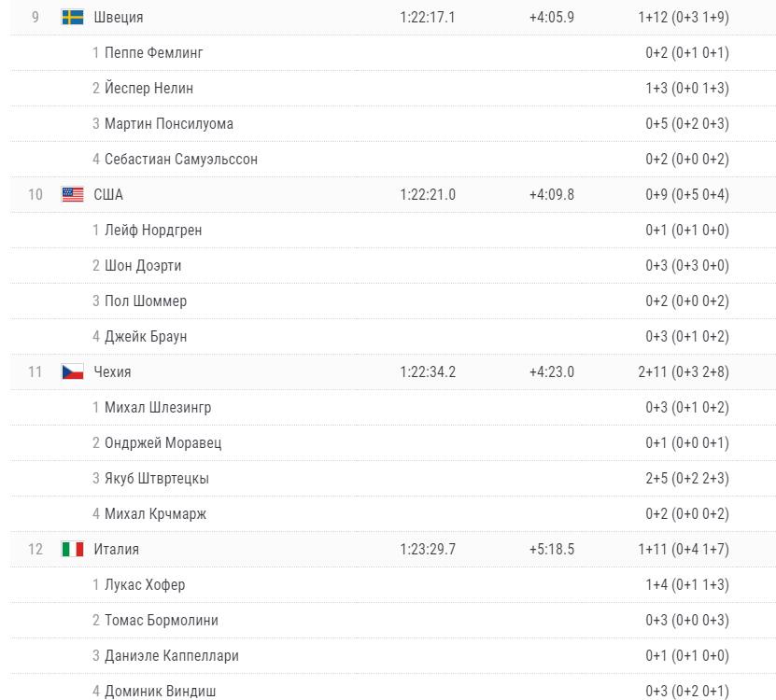Screen dimensions: 776x700
Task: Click Italy's time gap +5:18.5
Action: 552,549
